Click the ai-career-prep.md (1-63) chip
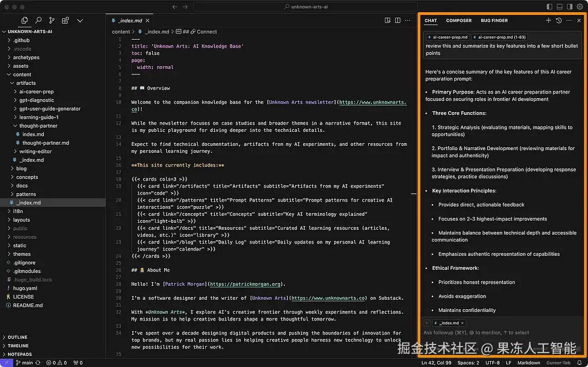This screenshot has width=588, height=367. 499,37
